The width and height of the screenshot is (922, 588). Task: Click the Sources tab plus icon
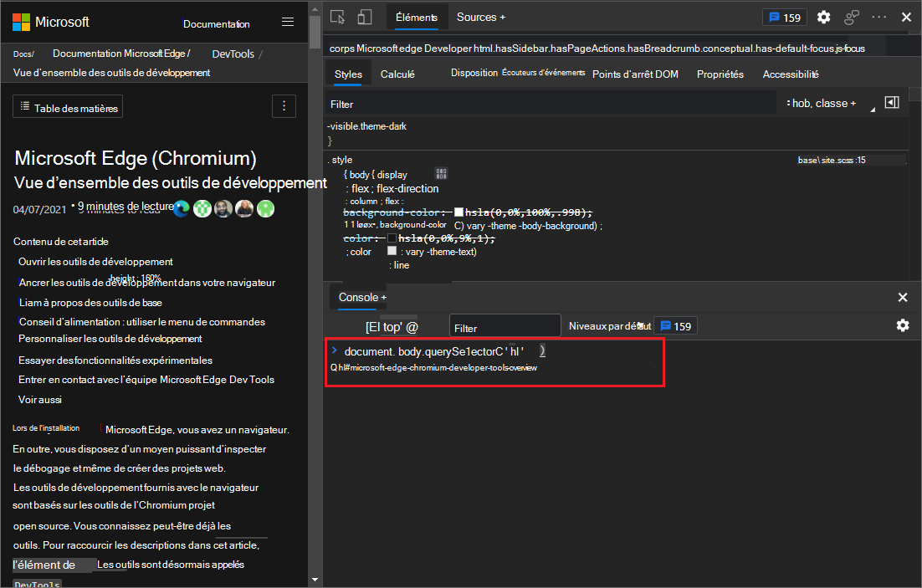[x=502, y=18]
